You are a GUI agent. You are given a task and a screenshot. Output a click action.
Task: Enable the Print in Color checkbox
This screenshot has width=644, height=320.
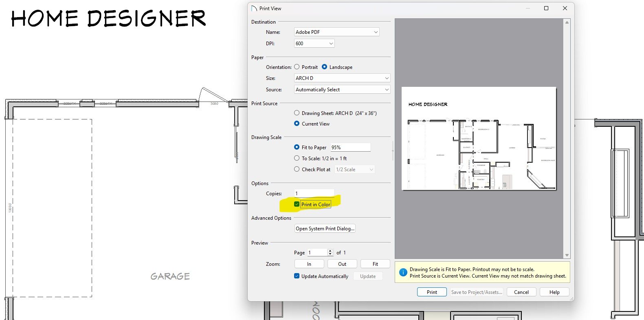297,205
